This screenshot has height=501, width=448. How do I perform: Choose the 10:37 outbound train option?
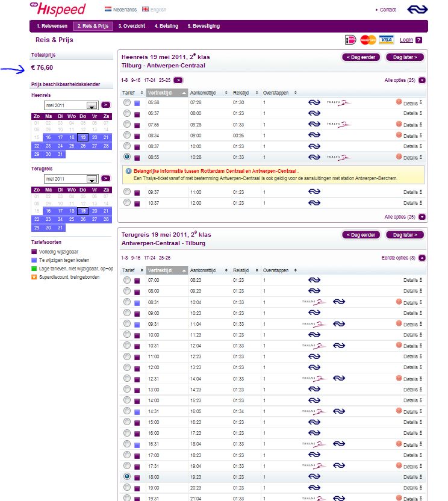pos(126,203)
